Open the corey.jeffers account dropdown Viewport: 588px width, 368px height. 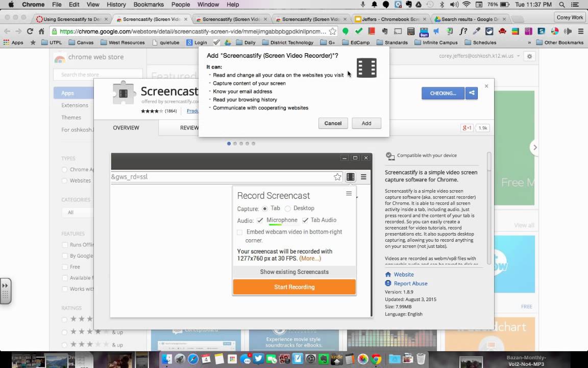click(x=480, y=56)
